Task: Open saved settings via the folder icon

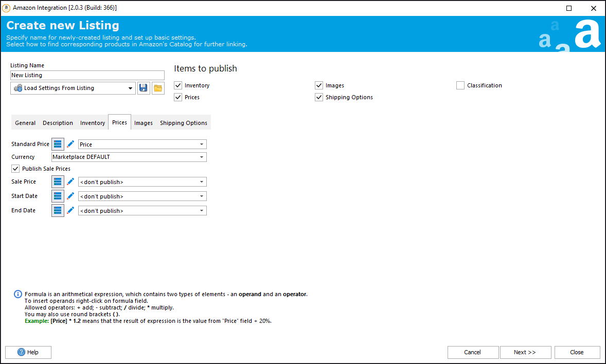Action: pyautogui.click(x=158, y=88)
